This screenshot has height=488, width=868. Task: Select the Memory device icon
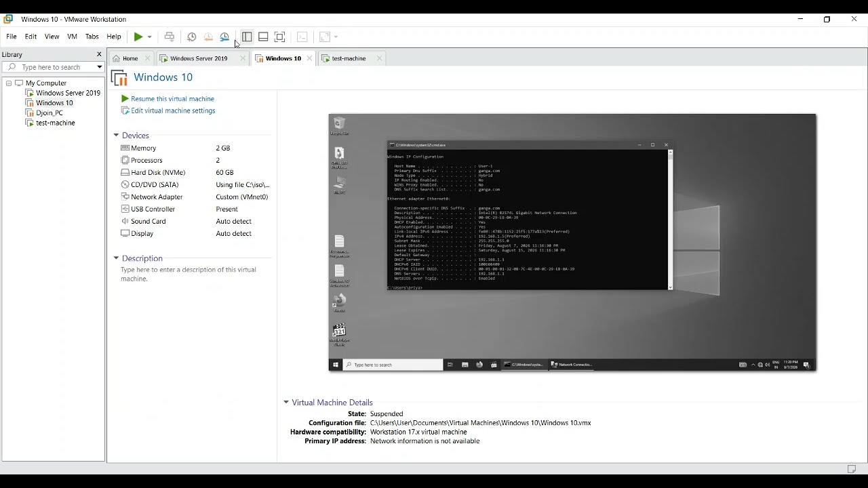click(125, 148)
